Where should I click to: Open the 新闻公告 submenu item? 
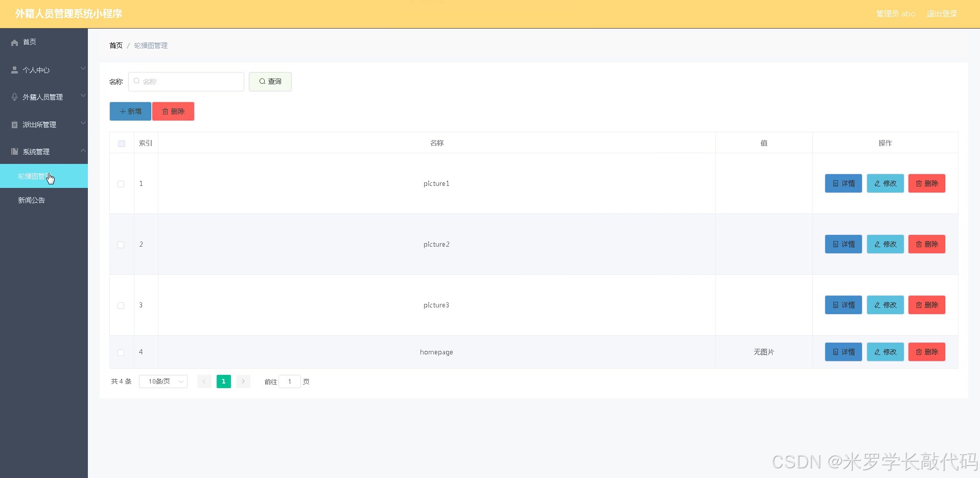(x=44, y=200)
